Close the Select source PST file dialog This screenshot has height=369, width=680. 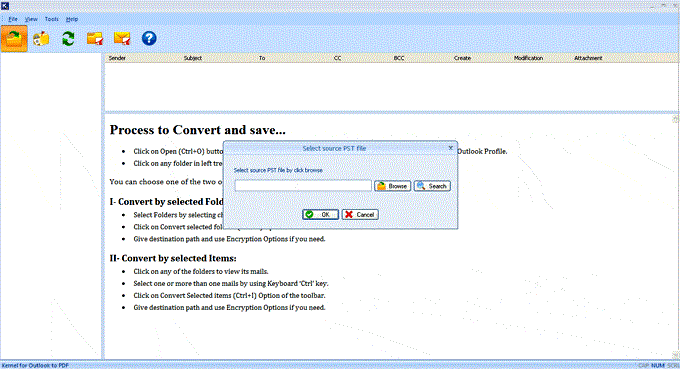pyautogui.click(x=451, y=148)
